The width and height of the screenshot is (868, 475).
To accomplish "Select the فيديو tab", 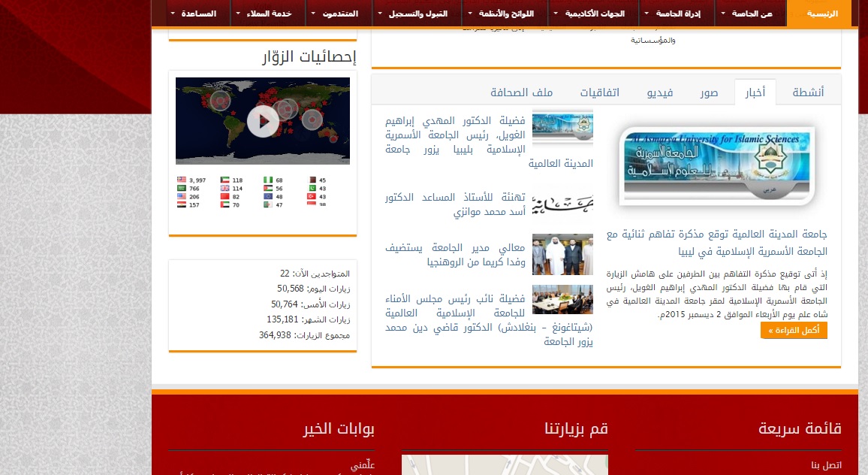I will click(660, 92).
